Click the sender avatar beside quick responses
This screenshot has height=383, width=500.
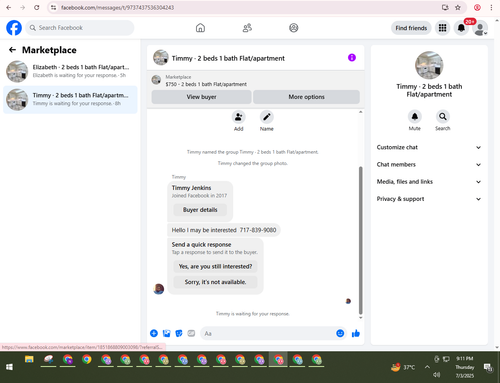[159, 289]
